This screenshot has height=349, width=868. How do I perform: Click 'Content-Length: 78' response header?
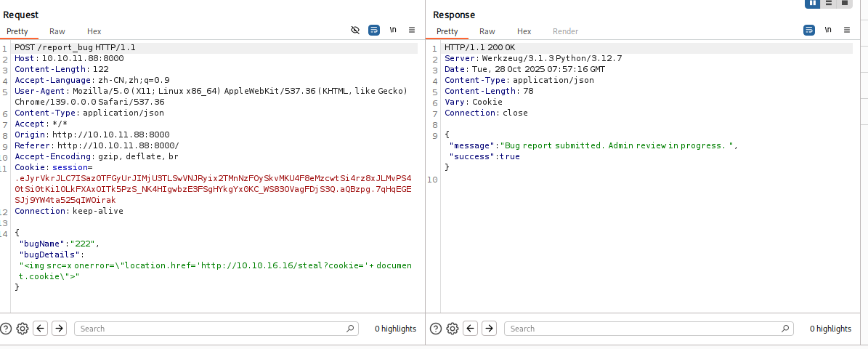tap(489, 91)
